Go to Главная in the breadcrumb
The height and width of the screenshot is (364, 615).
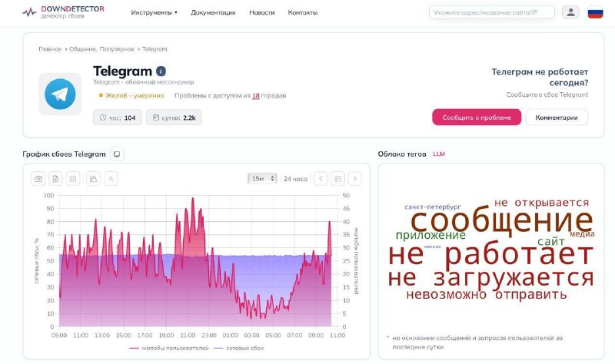(x=50, y=49)
